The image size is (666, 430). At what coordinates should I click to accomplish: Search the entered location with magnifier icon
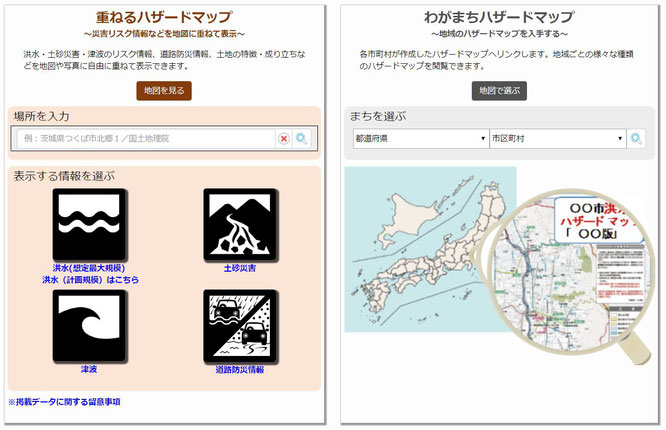(x=302, y=139)
